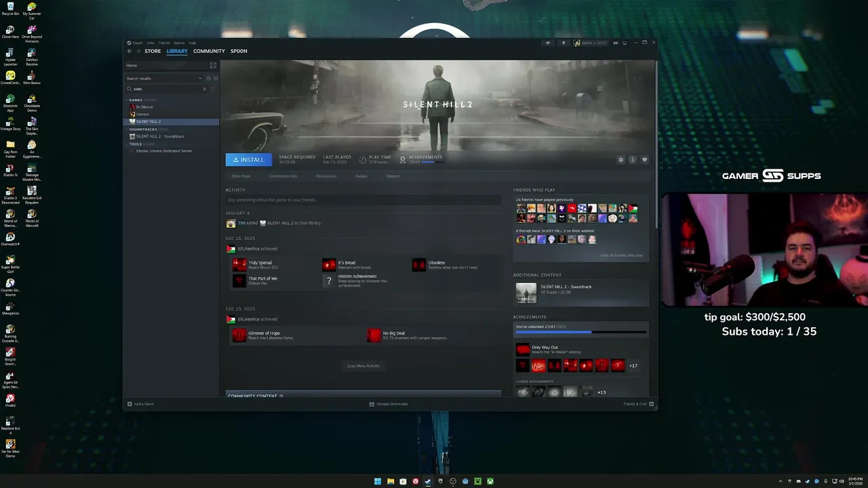Click the say something activity field
The height and width of the screenshot is (488, 868).
coord(363,200)
